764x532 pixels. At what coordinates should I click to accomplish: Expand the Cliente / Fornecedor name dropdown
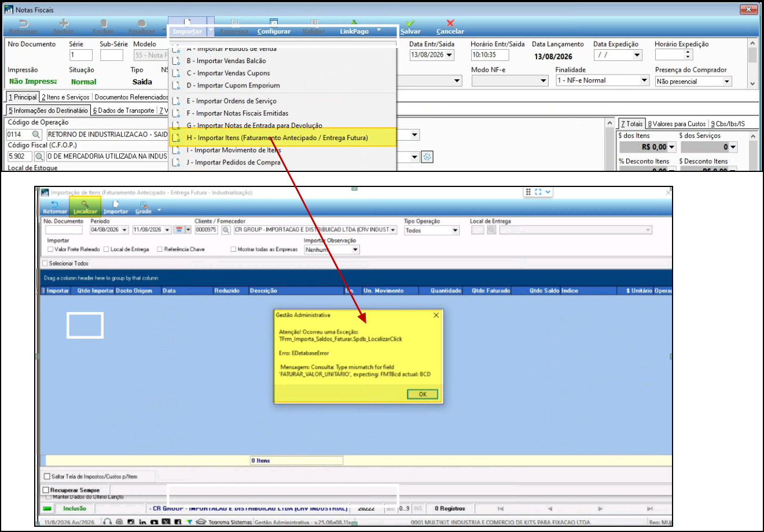tap(394, 230)
